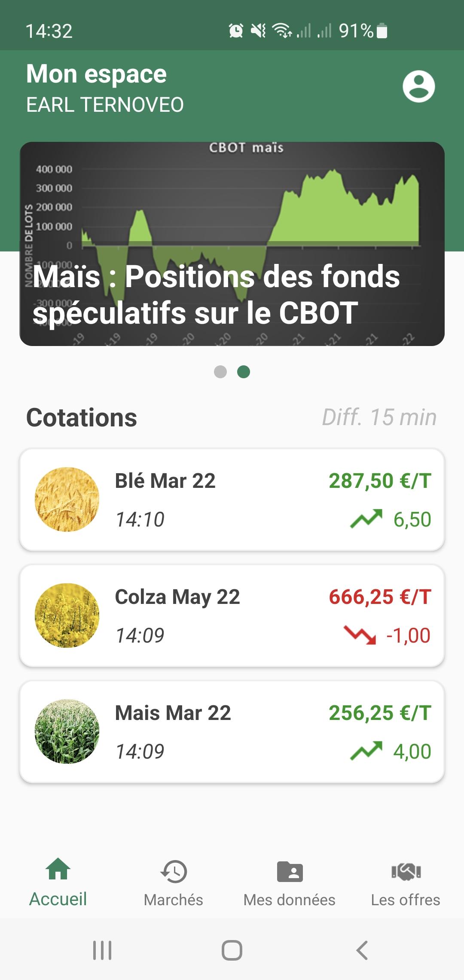Open the Mais Mar 22 quotation card

232,732
